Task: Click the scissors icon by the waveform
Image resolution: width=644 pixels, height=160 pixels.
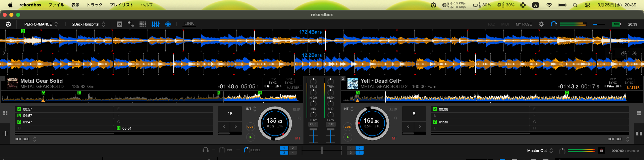Action: 635,53
